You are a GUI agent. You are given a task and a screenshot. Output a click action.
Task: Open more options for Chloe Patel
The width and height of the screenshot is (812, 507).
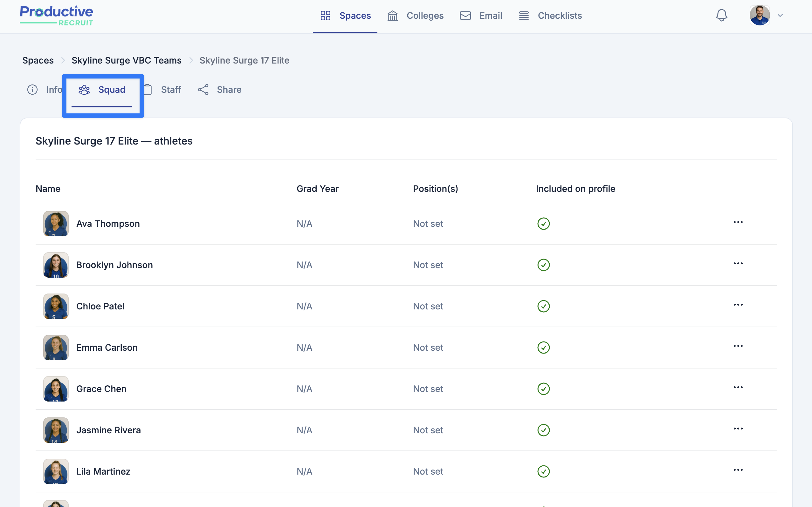pos(738,305)
